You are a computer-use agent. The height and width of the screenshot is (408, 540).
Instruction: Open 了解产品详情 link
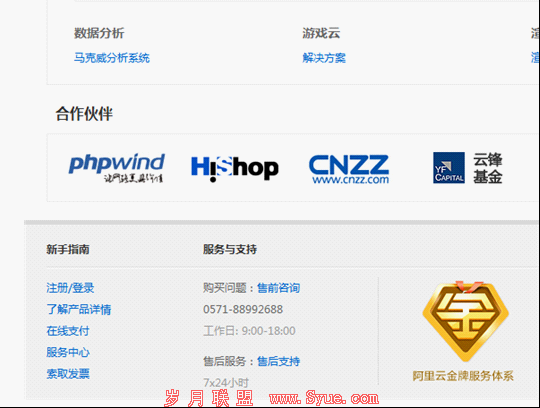[79, 309]
